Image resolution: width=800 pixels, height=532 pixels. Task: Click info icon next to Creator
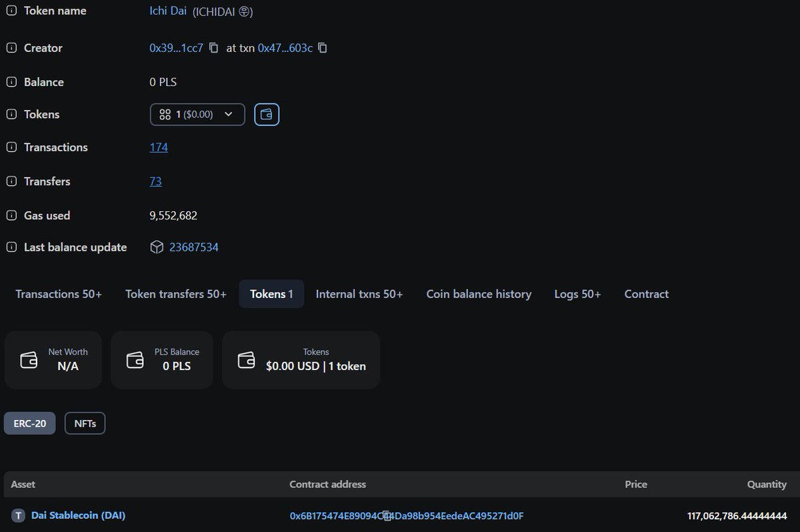point(11,48)
